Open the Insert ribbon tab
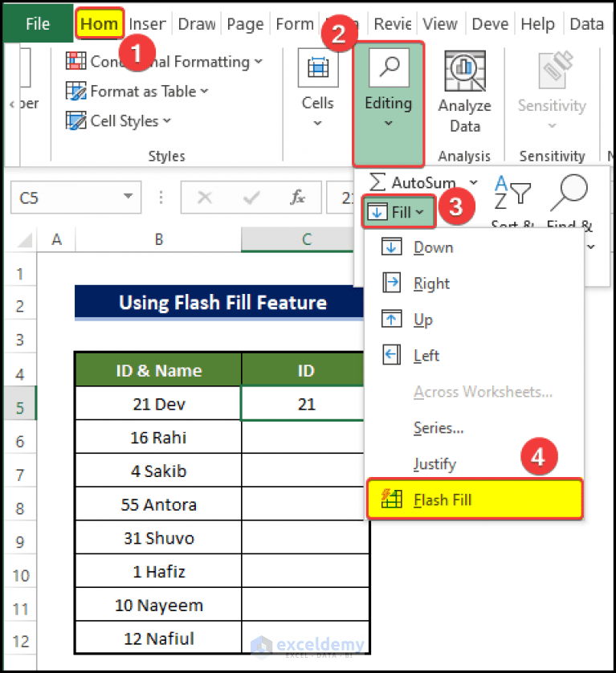 147,24
